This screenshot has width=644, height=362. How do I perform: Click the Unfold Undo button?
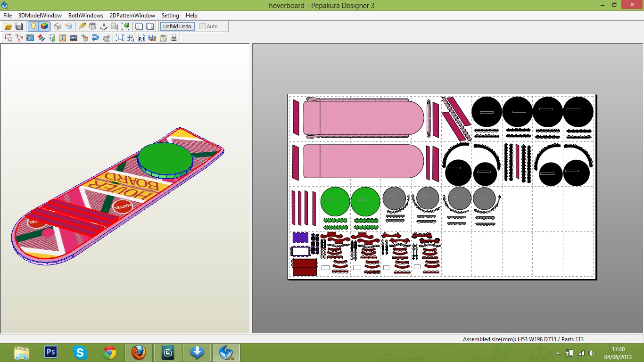[177, 26]
